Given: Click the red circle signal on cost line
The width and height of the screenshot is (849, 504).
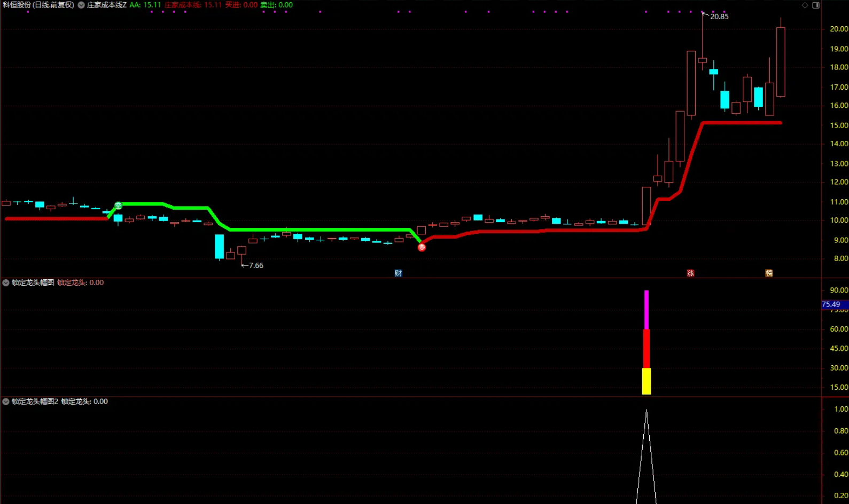Looking at the screenshot, I should 422,247.
